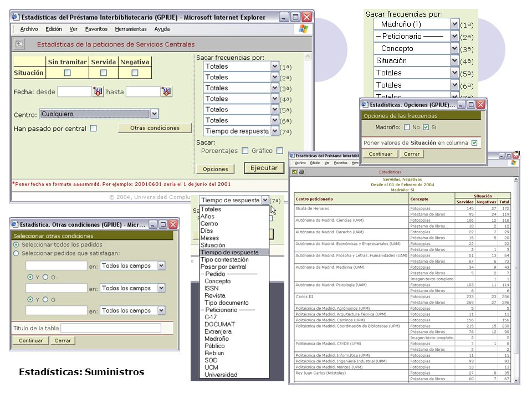Choose Años from the open dropdown list
This screenshot has width=532, height=399.
pos(234,217)
